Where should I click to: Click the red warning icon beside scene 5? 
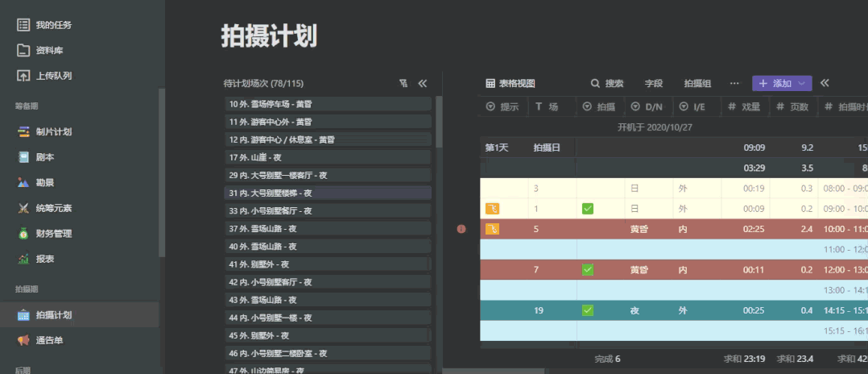pyautogui.click(x=461, y=229)
